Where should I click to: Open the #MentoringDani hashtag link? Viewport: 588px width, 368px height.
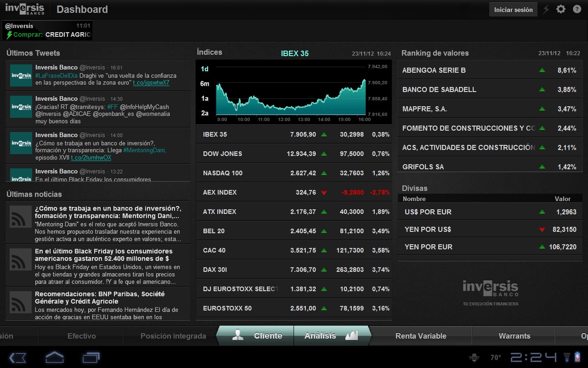coord(145,150)
